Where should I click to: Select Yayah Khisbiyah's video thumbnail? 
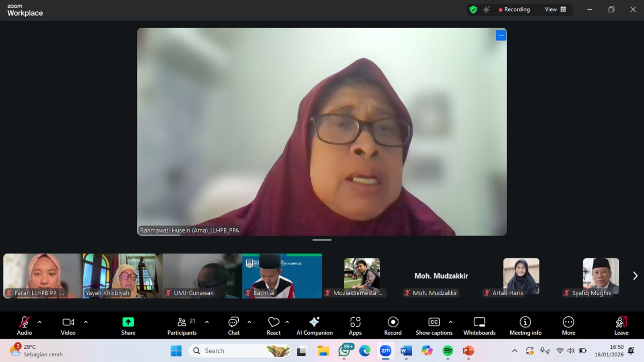[122, 276]
